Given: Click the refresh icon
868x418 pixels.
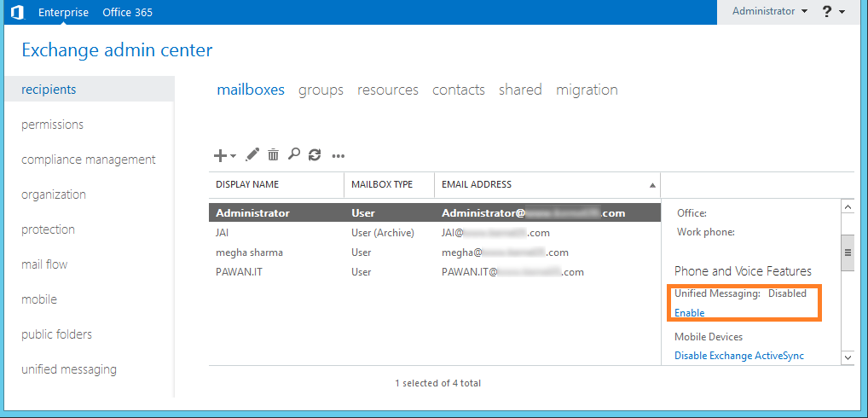Looking at the screenshot, I should click(315, 154).
